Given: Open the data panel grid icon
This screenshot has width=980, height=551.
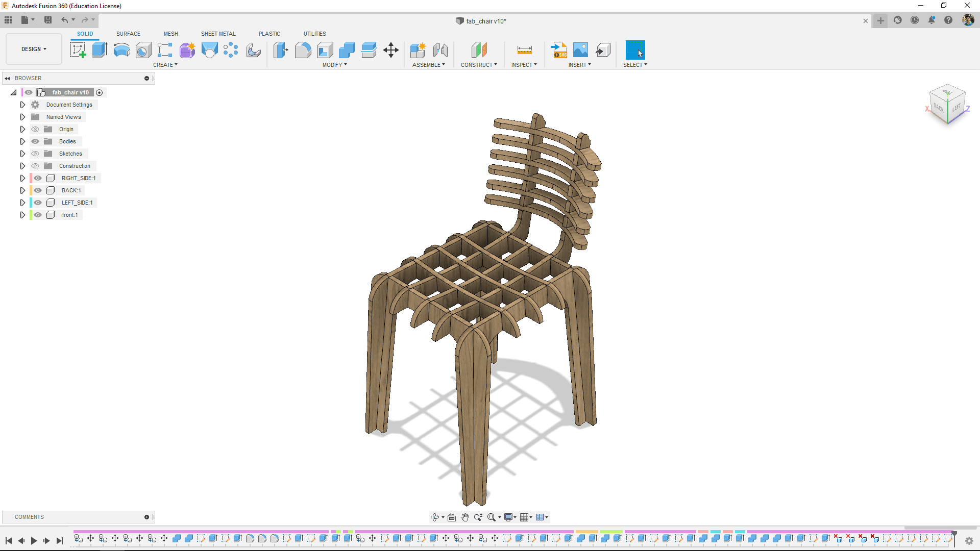Looking at the screenshot, I should click(8, 20).
